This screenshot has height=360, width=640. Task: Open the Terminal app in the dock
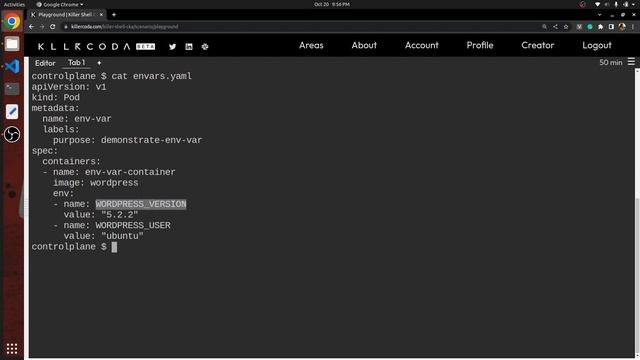(12, 89)
